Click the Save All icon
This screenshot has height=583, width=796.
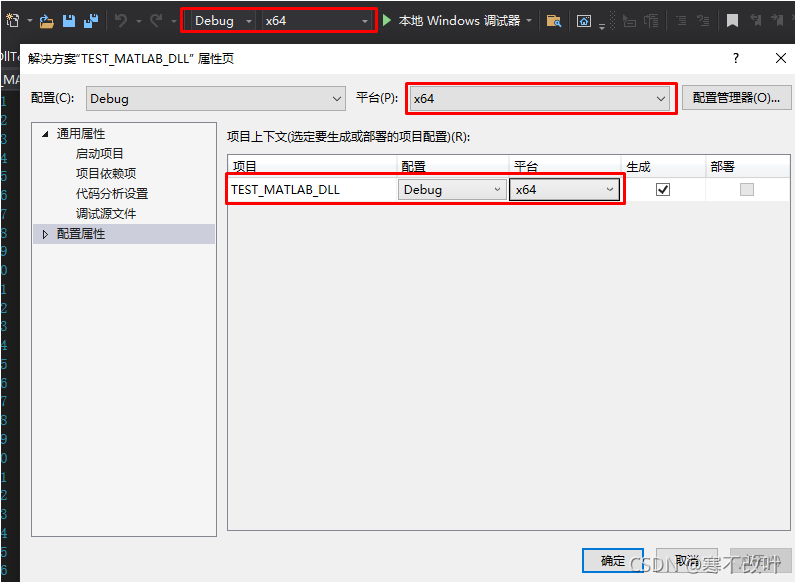click(91, 20)
